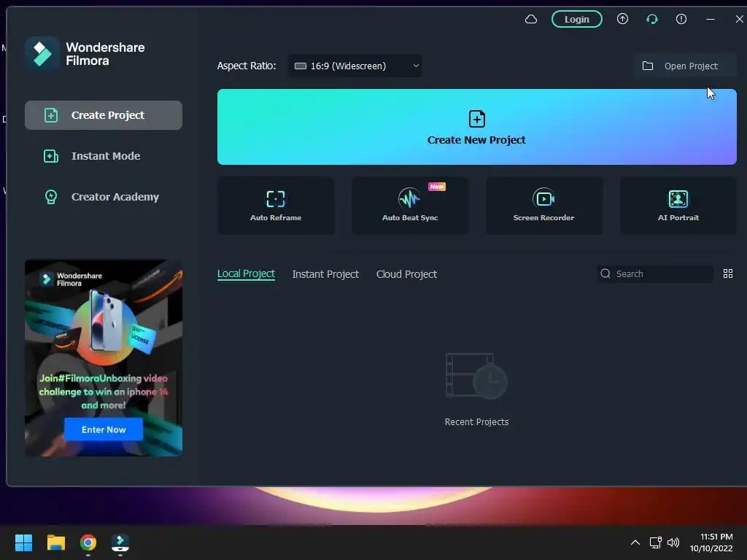Click the plus-file icon on Create New Project

click(477, 119)
